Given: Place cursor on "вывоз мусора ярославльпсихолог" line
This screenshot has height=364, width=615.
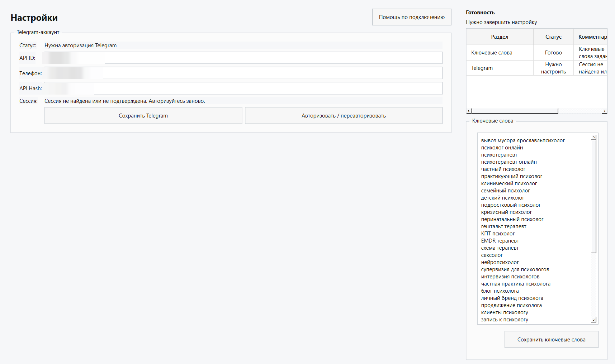Looking at the screenshot, I should tap(523, 140).
